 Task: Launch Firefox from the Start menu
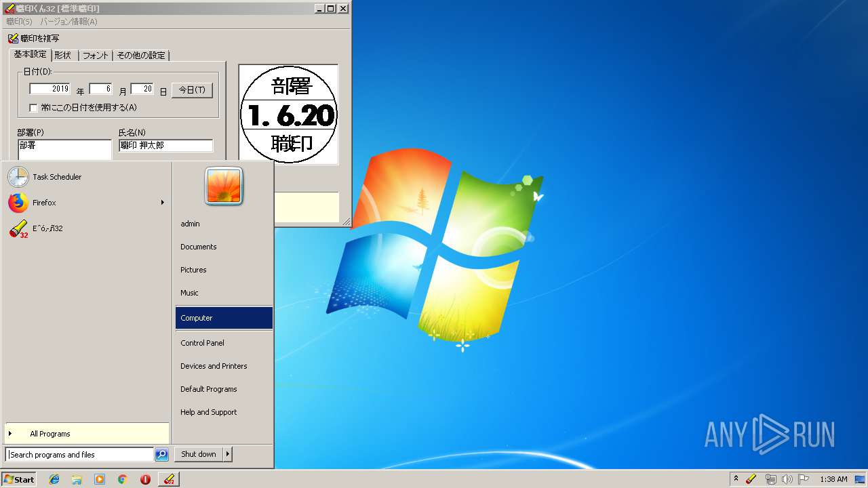85,203
